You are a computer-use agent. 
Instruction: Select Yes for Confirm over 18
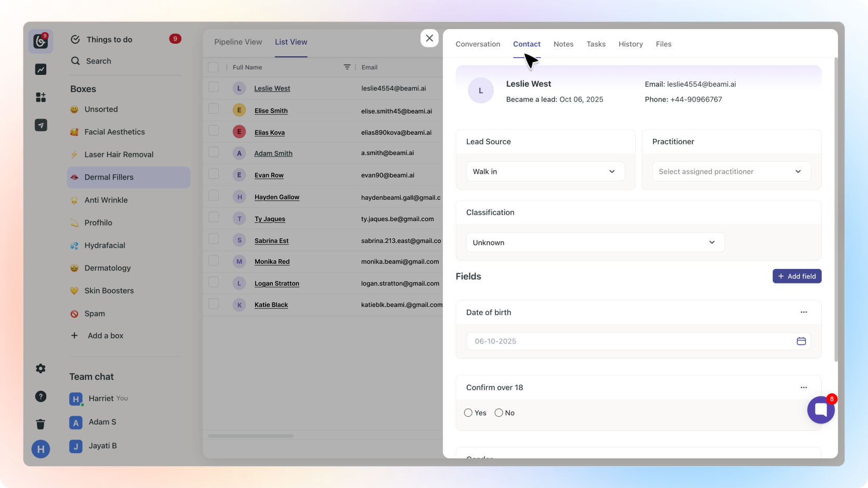[468, 413]
